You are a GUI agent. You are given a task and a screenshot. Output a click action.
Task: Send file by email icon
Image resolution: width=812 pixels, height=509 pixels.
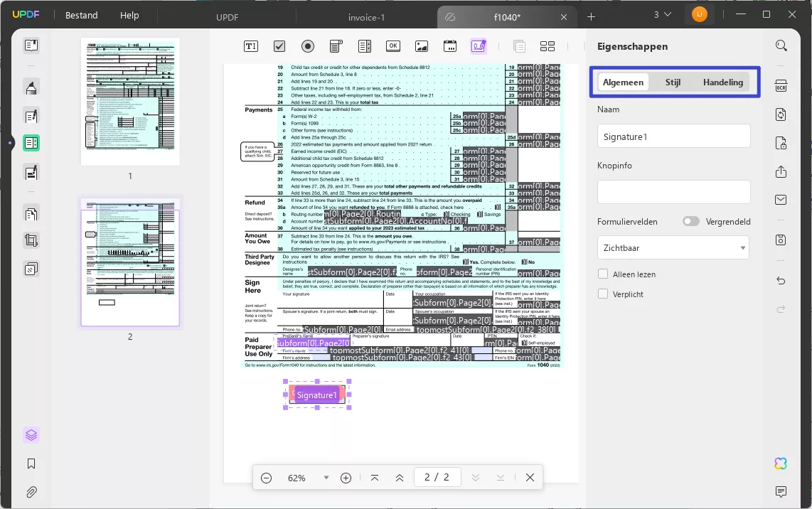(781, 200)
